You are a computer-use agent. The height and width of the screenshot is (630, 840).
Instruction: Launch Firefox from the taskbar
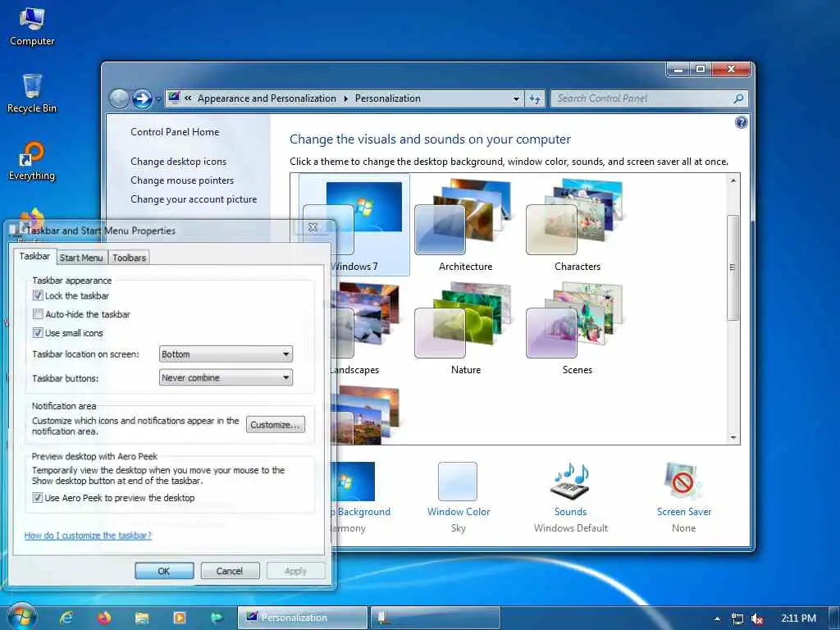(104, 618)
